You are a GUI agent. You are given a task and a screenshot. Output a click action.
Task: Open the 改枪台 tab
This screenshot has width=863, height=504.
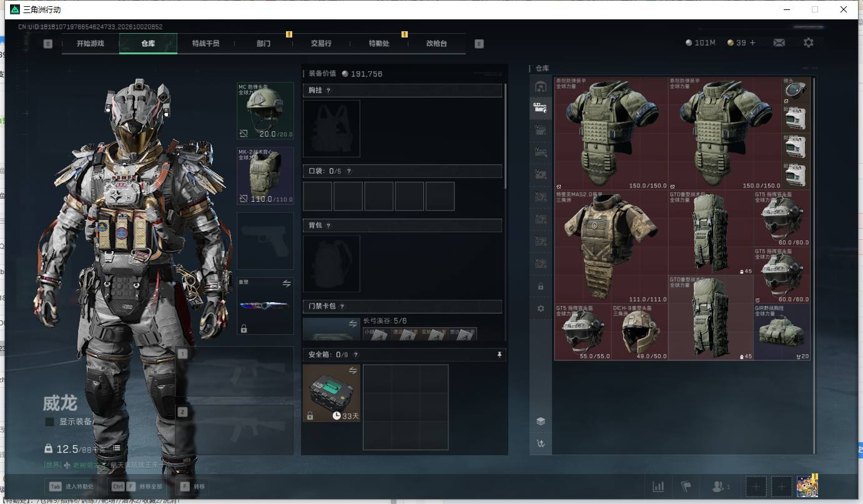[436, 44]
